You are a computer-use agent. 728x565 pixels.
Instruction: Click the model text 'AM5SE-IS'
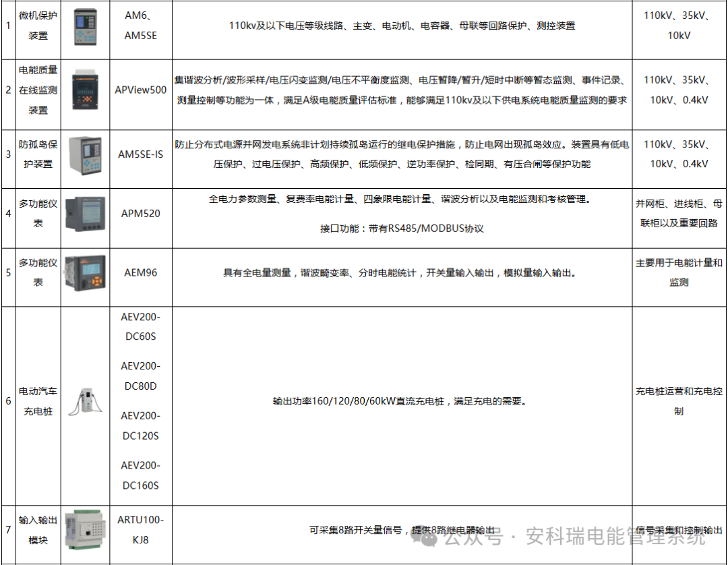coord(141,154)
